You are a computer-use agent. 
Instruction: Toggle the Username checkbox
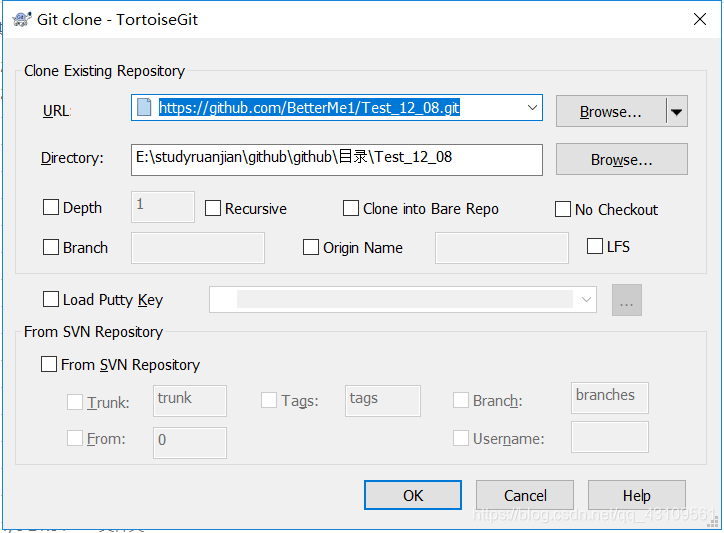(x=461, y=438)
